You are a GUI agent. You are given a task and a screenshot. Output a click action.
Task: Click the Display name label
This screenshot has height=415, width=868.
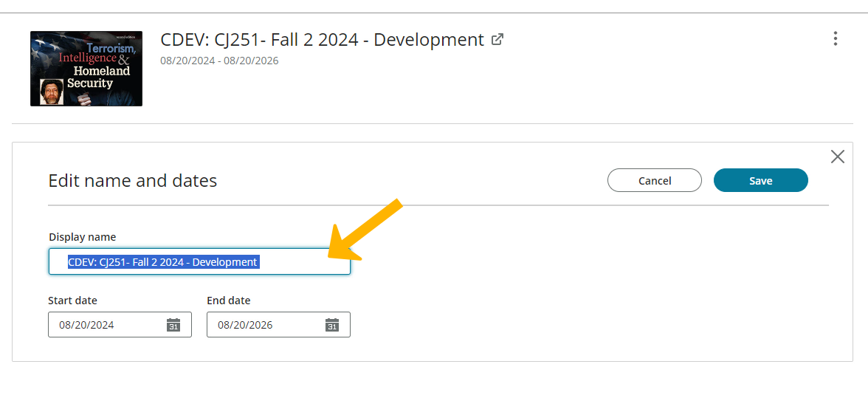coord(83,237)
